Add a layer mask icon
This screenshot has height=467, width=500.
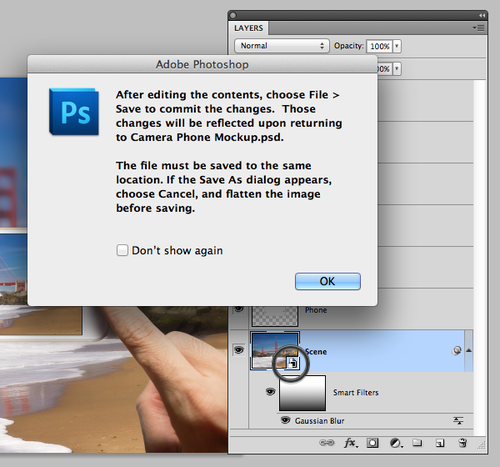pyautogui.click(x=372, y=443)
